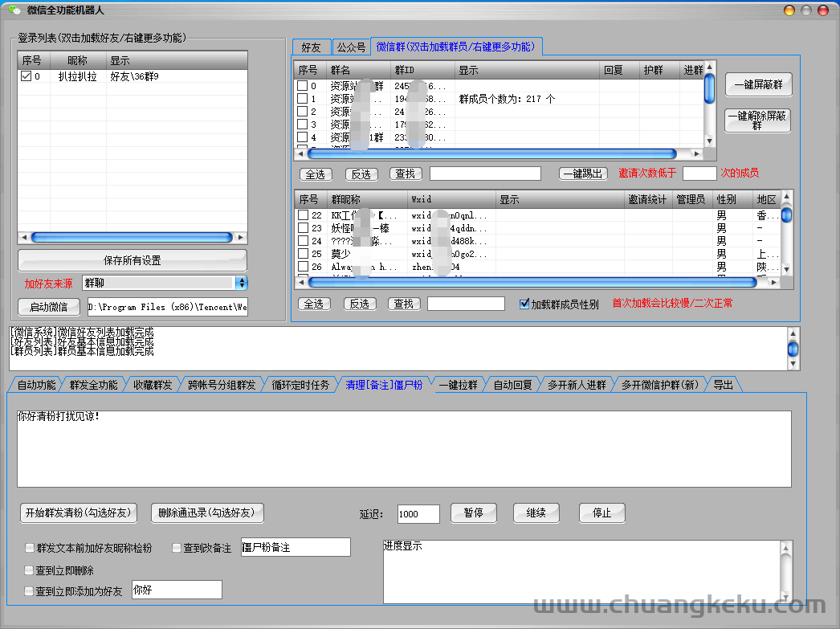Select 多开微信护群(新) tab
The image size is (840, 629).
tap(661, 385)
